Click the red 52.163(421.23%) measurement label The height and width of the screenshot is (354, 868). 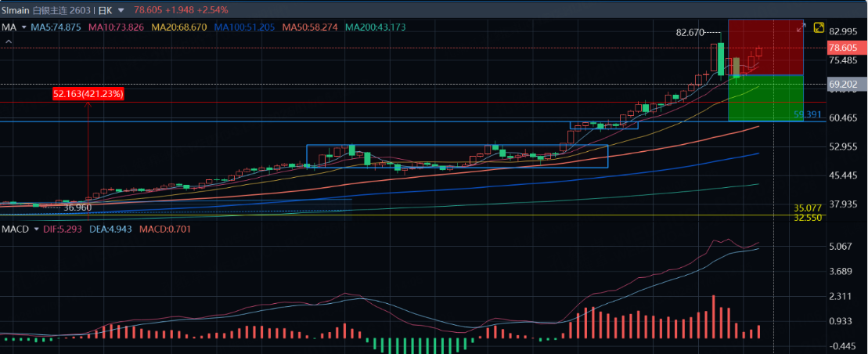pos(88,93)
